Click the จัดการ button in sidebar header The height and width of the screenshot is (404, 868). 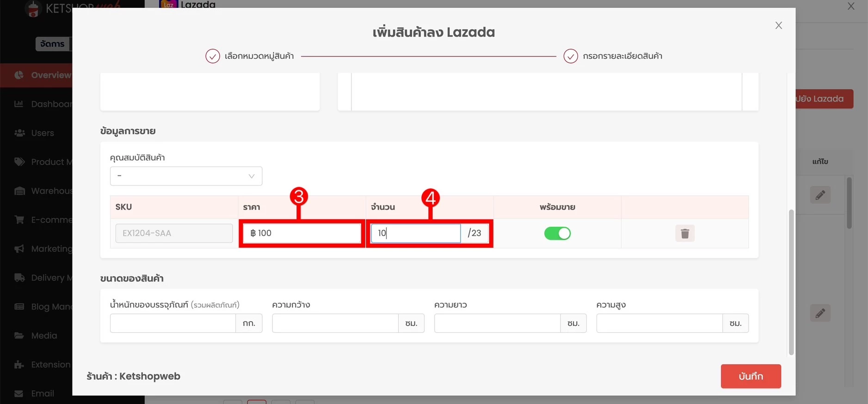pos(53,44)
